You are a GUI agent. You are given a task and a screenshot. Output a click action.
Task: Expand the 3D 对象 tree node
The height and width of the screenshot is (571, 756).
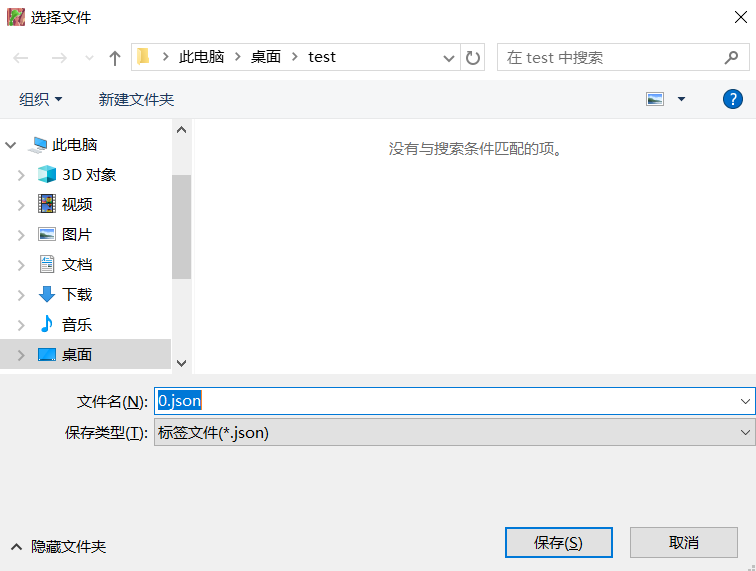[21, 175]
